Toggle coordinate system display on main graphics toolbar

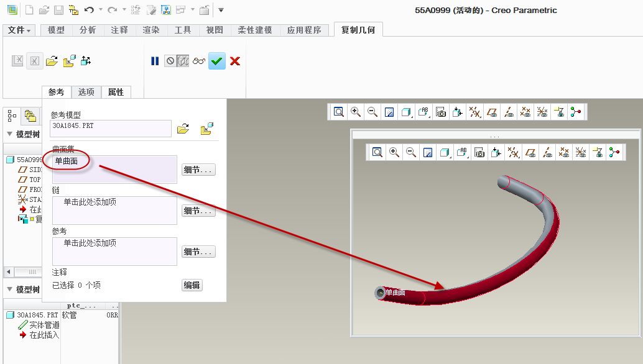pyautogui.click(x=542, y=112)
